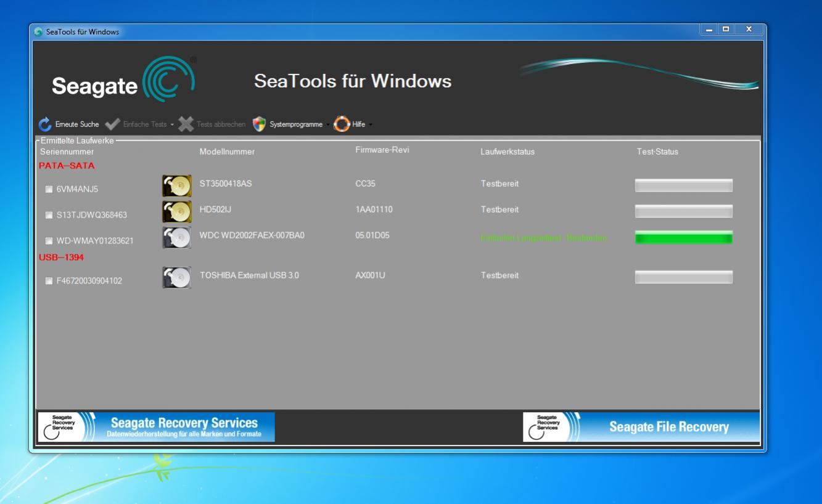
Task: Click drive icon for ST3500418AS
Action: 177,185
